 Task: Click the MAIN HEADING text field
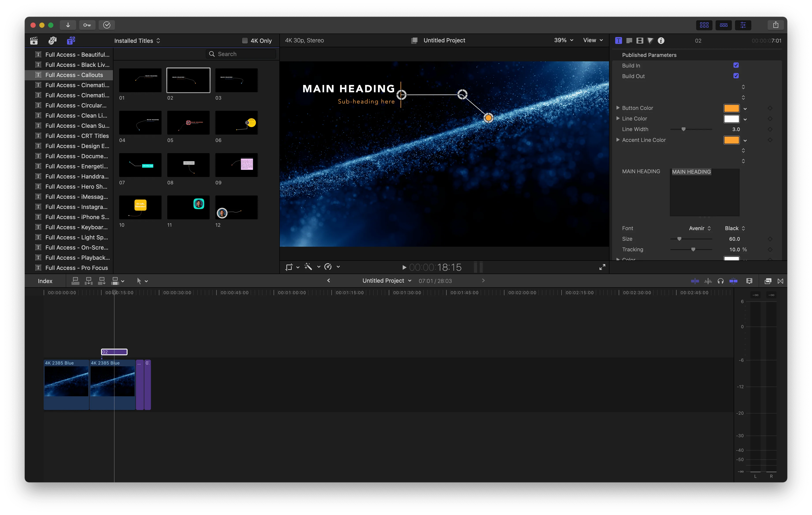(x=704, y=192)
